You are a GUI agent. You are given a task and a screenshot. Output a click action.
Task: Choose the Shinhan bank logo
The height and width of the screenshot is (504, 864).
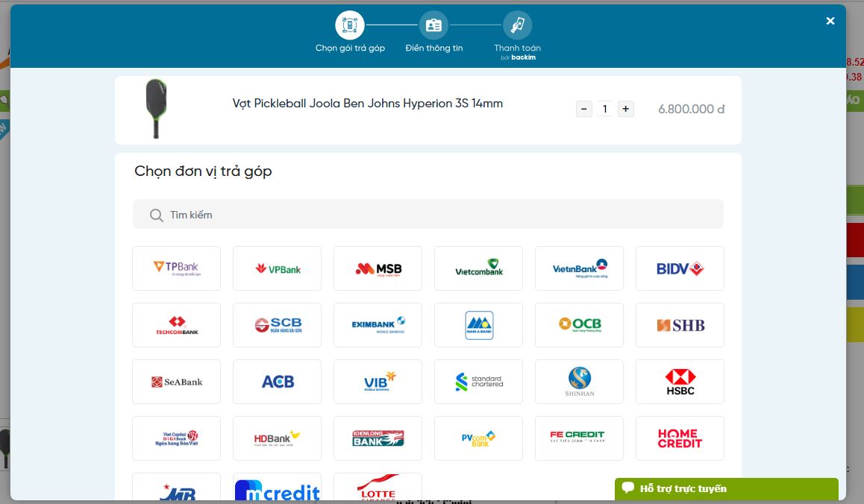[579, 382]
